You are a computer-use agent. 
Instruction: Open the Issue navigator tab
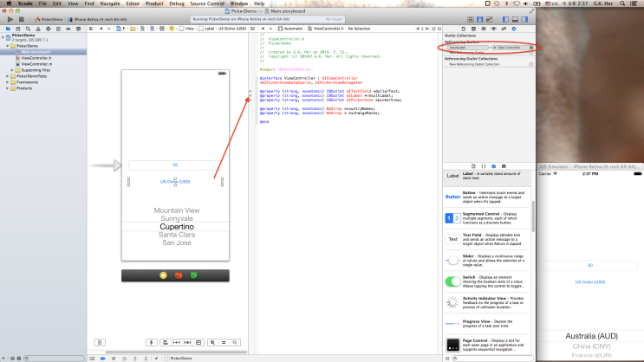38,29
